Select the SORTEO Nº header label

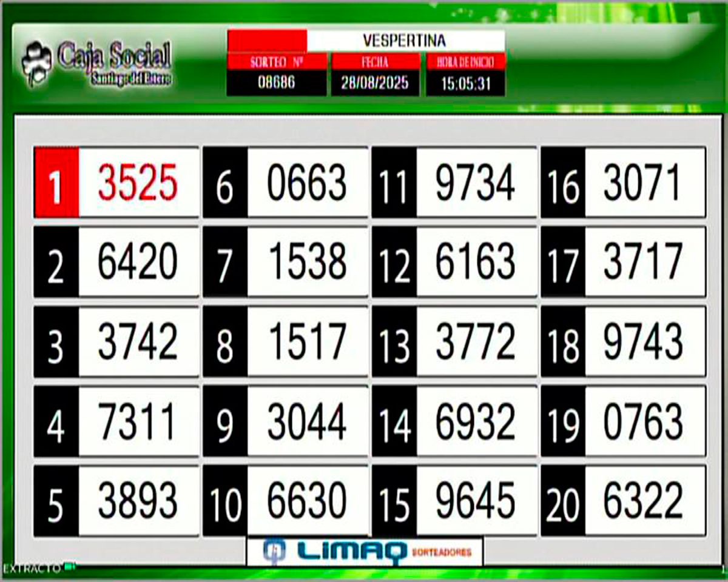[x=277, y=62]
